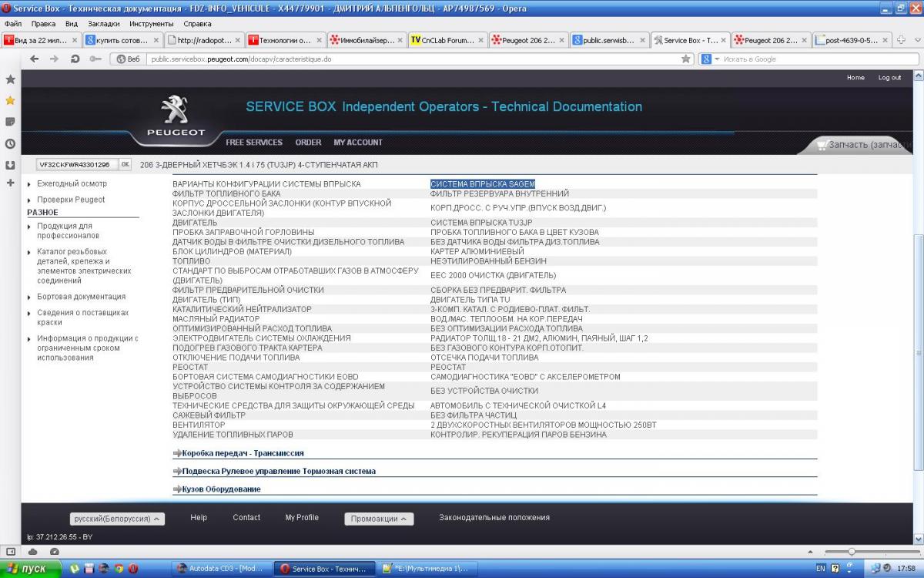The height and width of the screenshot is (578, 924).
Task: Open the Закладки menu in menu bar
Action: click(x=103, y=24)
